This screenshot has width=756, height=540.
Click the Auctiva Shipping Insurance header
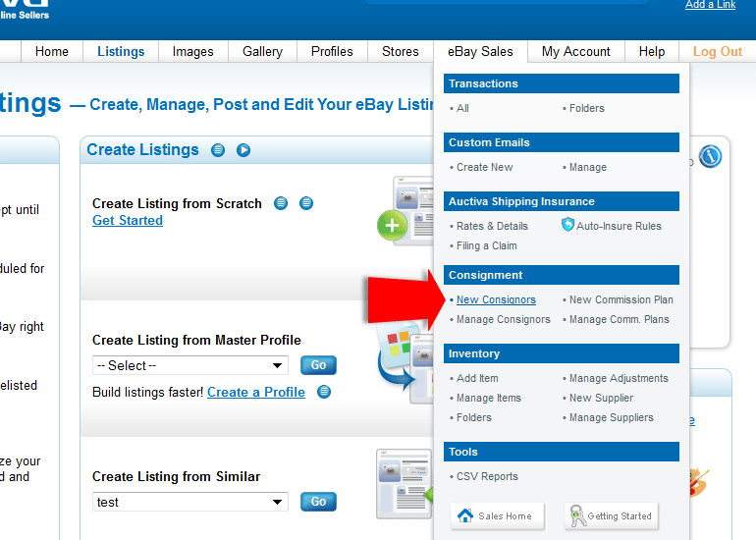point(562,201)
